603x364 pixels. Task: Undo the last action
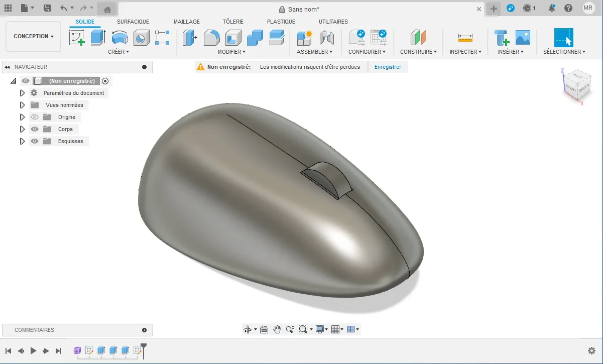(63, 8)
